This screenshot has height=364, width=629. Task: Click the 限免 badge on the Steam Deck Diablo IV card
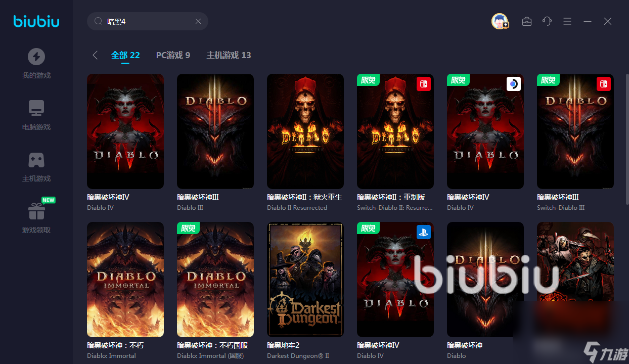click(458, 80)
